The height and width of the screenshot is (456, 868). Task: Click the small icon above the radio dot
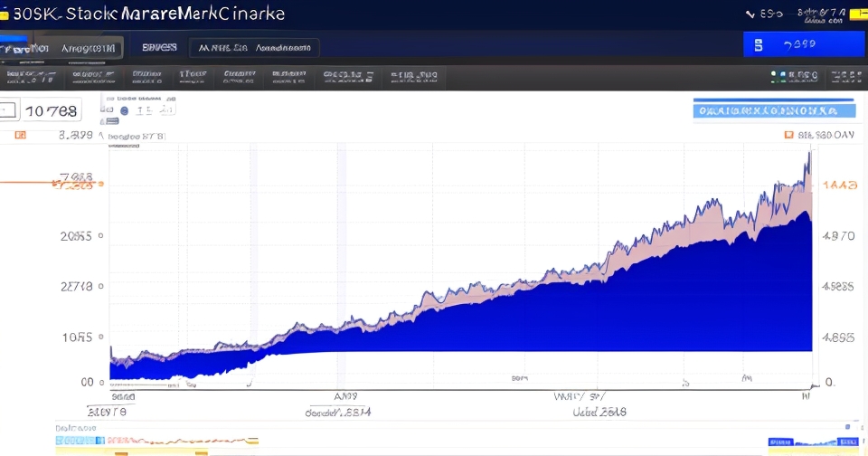point(110,96)
